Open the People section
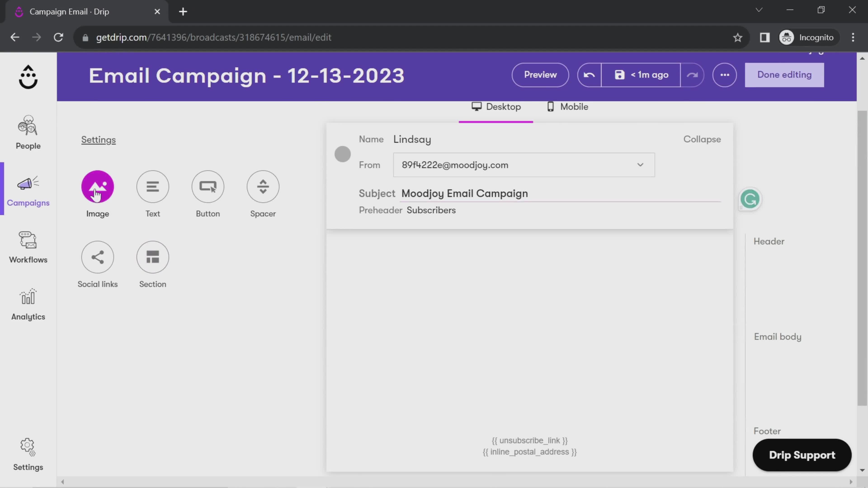This screenshot has height=488, width=868. tap(28, 131)
